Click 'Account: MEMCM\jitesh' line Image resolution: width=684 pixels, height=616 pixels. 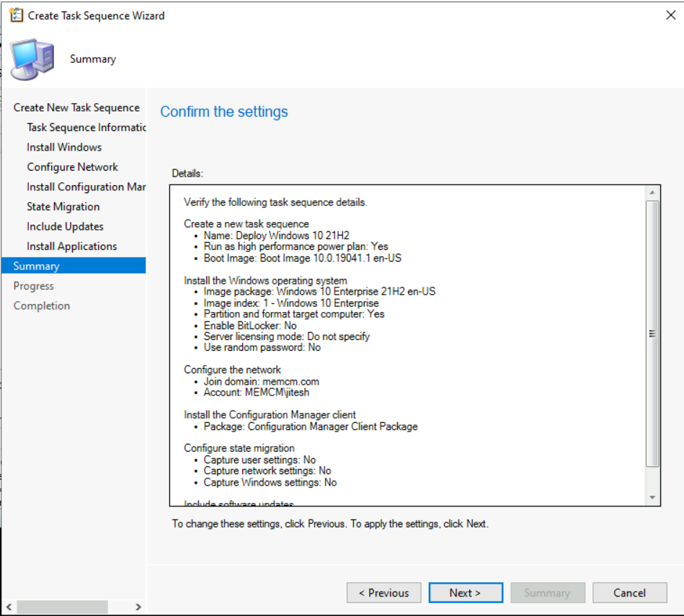click(256, 393)
